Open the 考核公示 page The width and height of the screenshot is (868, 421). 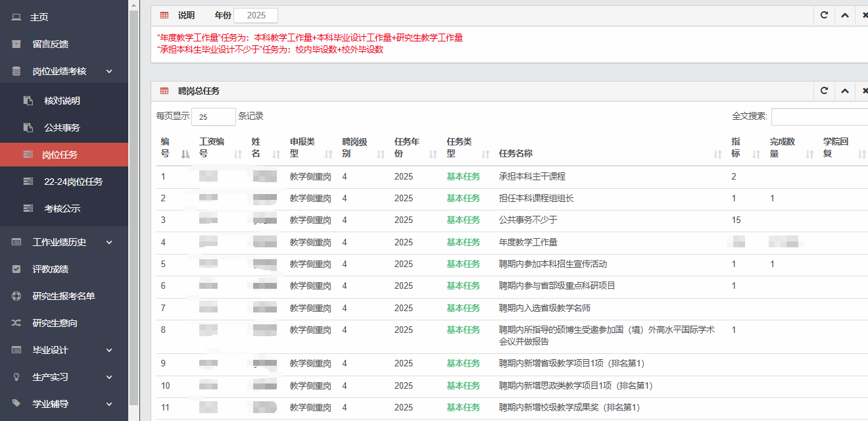coord(62,209)
